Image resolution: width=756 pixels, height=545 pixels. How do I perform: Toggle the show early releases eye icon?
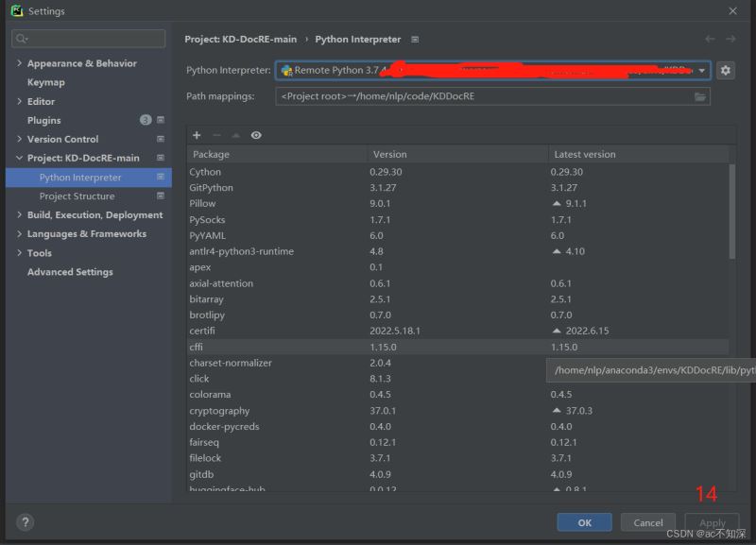[256, 135]
